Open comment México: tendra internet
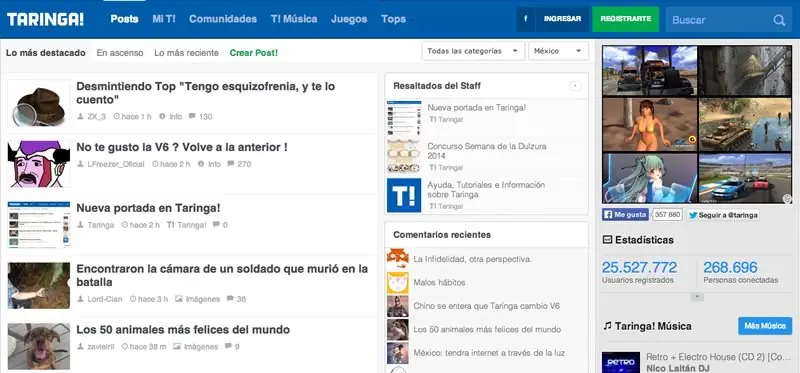Screen dimensions: 800x373 point(489,353)
